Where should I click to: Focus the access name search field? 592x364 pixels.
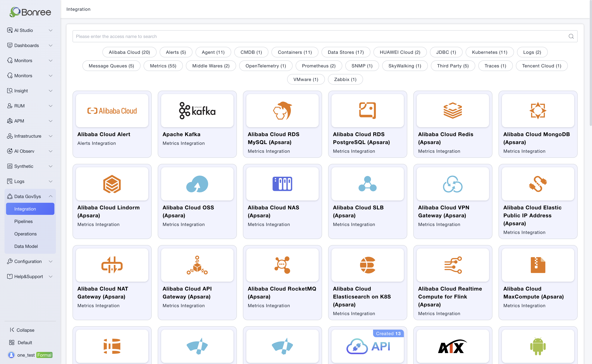point(325,36)
